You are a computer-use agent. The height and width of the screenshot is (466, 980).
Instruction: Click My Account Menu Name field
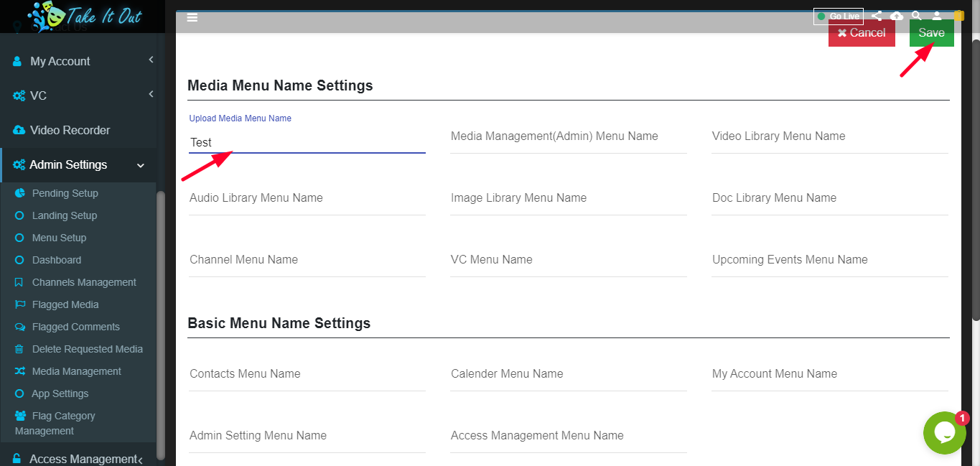(830, 374)
